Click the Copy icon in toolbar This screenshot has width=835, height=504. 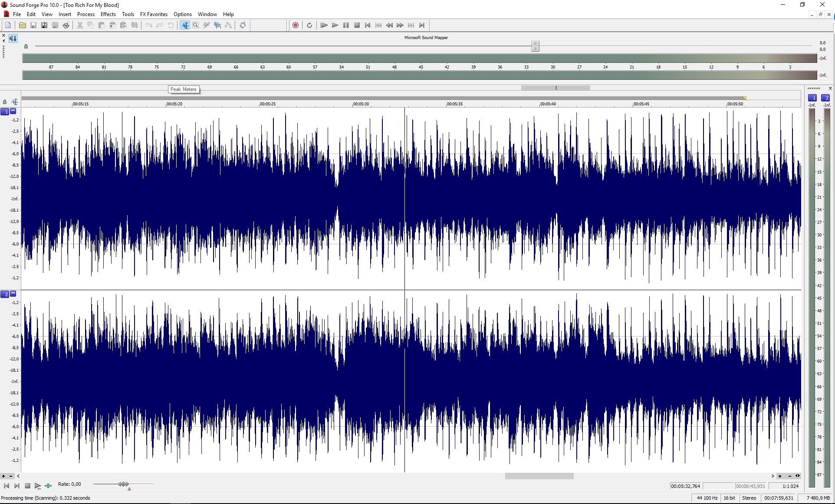[x=91, y=25]
